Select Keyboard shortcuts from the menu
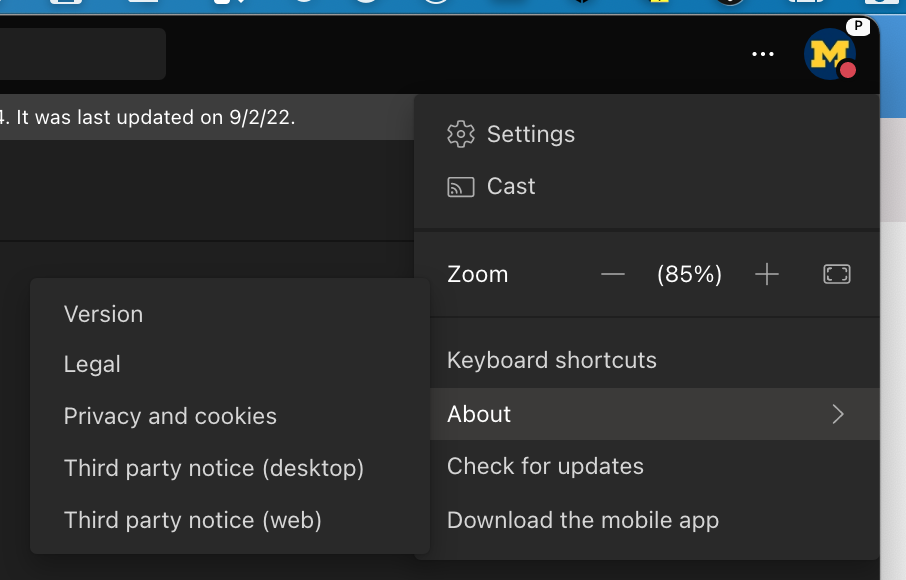 (551, 360)
